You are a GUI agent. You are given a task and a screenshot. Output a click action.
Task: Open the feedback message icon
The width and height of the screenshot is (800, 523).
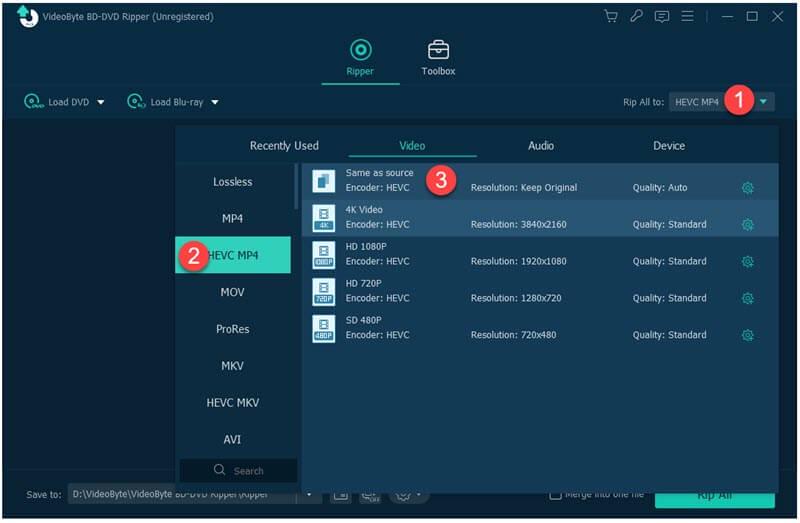pyautogui.click(x=662, y=17)
